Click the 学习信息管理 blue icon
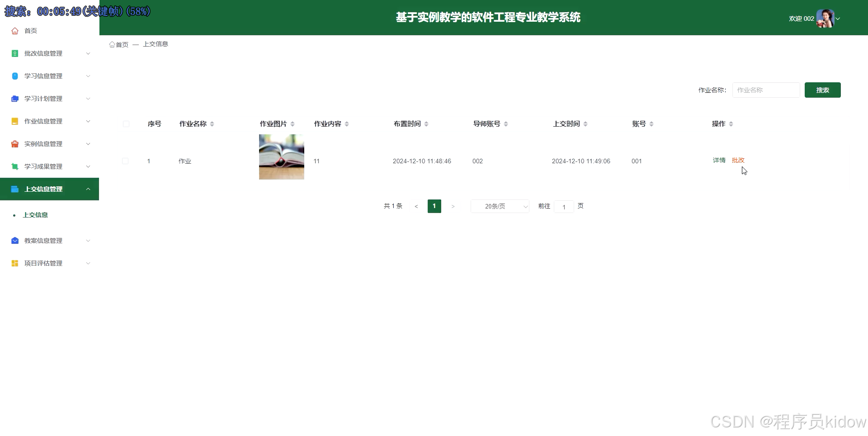This screenshot has width=868, height=436. pyautogui.click(x=15, y=76)
